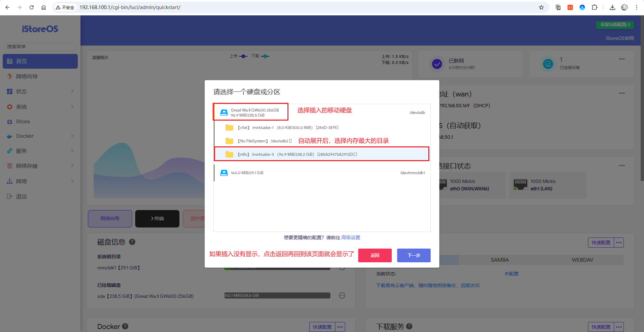Click 快速配置 in storage service card
Image resolution: width=644 pixels, height=332 pixels.
coord(601,243)
